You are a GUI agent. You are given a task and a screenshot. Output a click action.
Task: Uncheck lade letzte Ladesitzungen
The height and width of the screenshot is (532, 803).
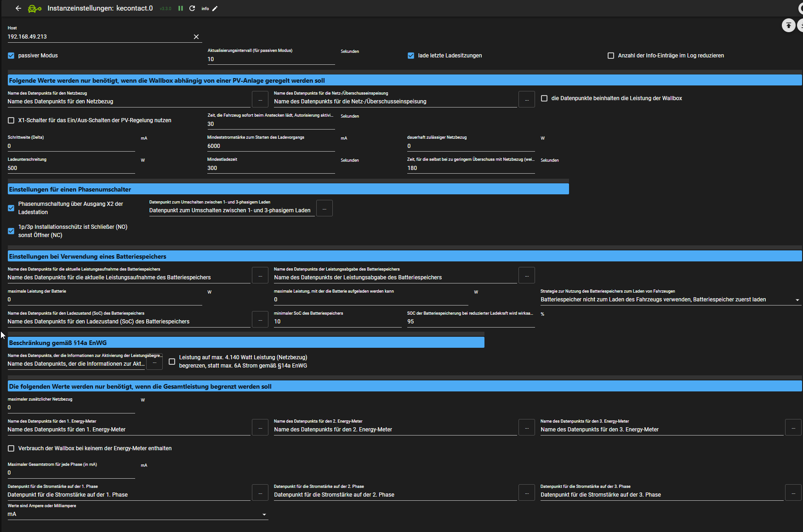[411, 56]
